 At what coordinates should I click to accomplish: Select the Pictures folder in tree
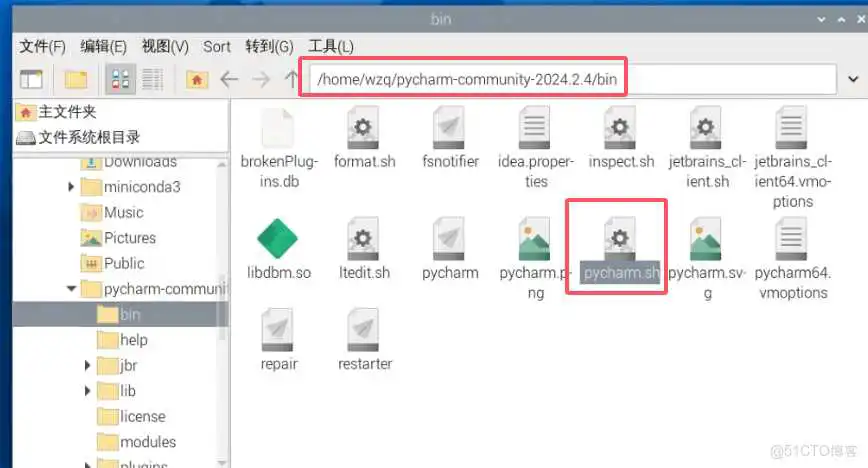[118, 238]
